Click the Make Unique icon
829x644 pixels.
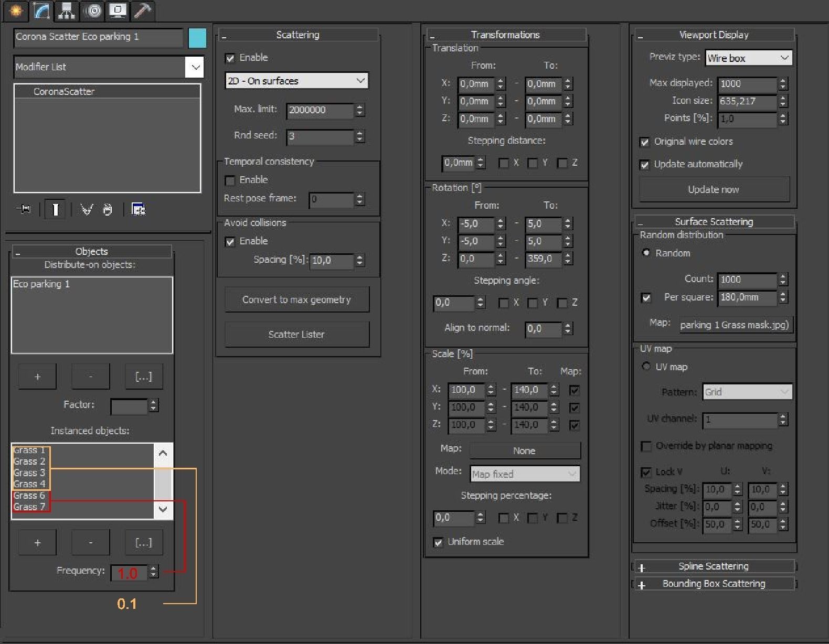[87, 210]
